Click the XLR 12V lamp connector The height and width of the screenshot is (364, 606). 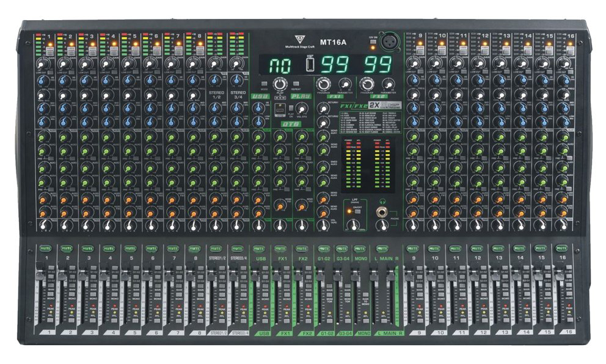(389, 44)
